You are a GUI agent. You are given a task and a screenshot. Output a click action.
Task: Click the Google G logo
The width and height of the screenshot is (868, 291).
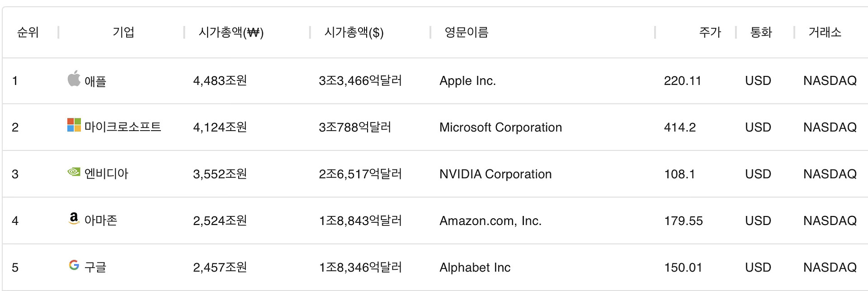[74, 265]
